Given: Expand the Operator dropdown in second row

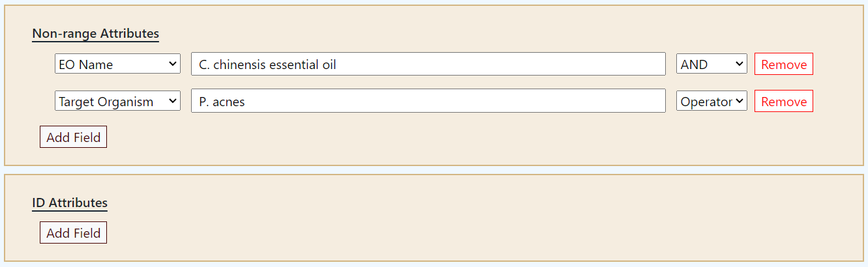Looking at the screenshot, I should (x=711, y=101).
